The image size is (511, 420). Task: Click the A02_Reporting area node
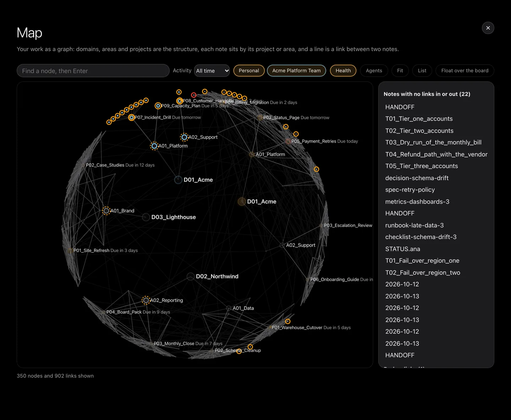146,300
